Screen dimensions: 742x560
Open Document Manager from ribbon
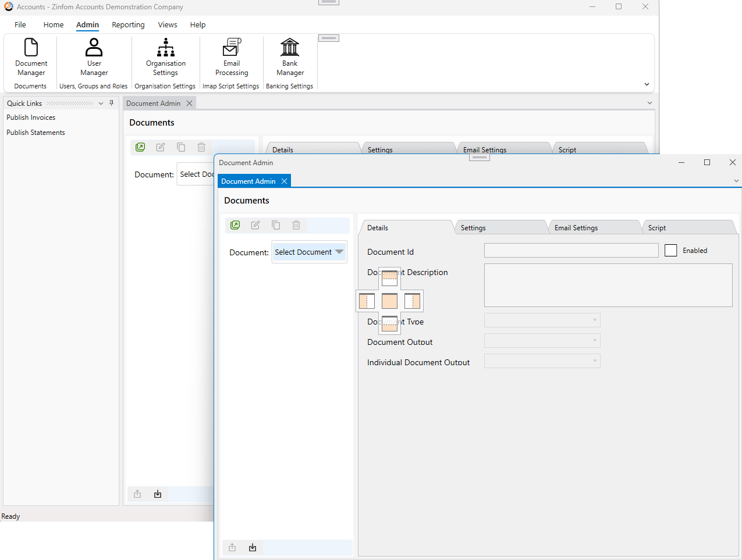(x=31, y=57)
